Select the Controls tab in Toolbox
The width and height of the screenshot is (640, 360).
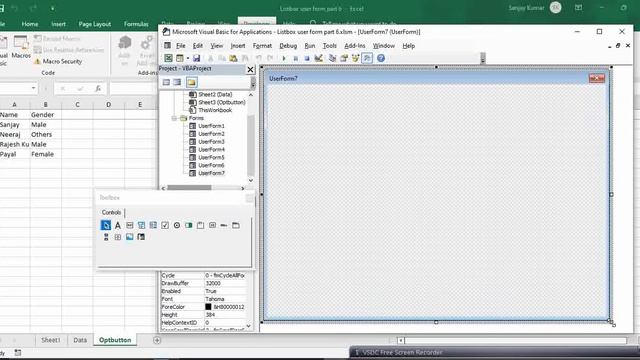pyautogui.click(x=111, y=212)
